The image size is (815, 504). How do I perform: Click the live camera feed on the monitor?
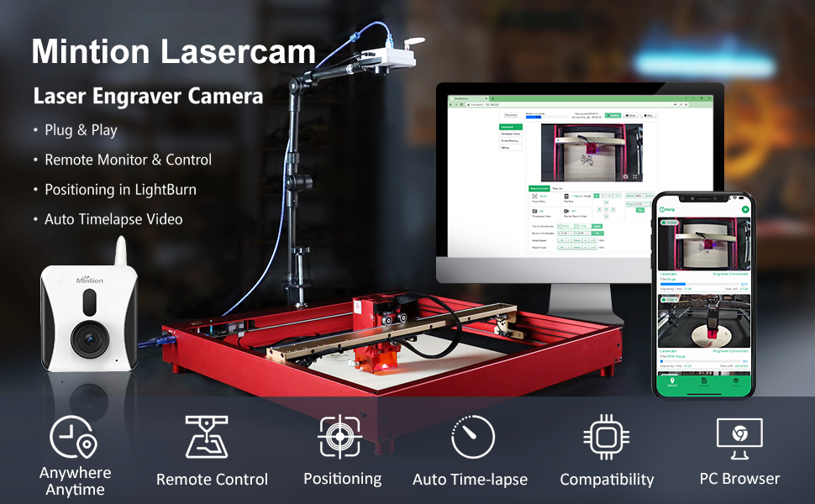pyautogui.click(x=592, y=153)
